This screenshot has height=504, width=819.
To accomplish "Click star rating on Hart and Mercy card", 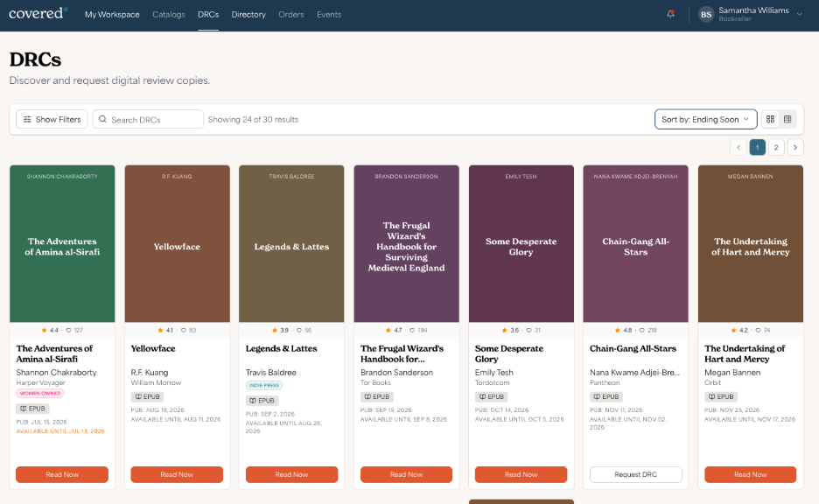I will tap(739, 330).
